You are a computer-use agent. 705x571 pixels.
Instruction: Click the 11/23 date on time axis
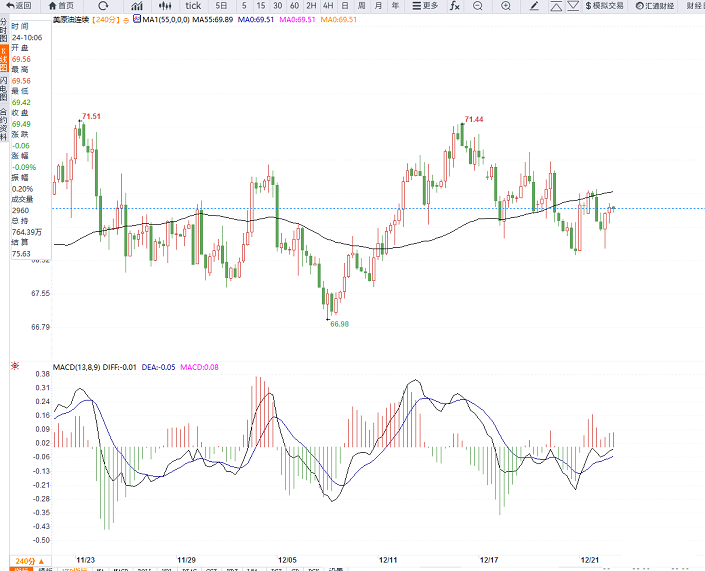[85, 560]
